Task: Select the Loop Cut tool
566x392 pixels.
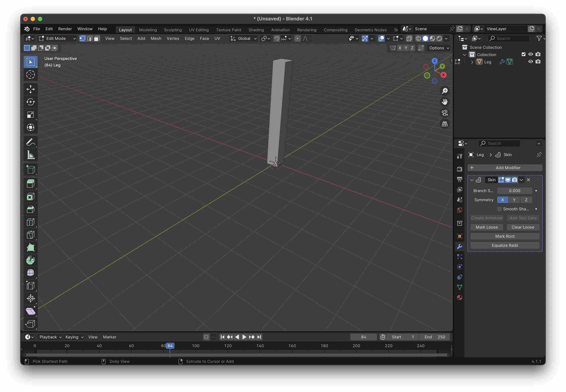Action: pos(30,222)
